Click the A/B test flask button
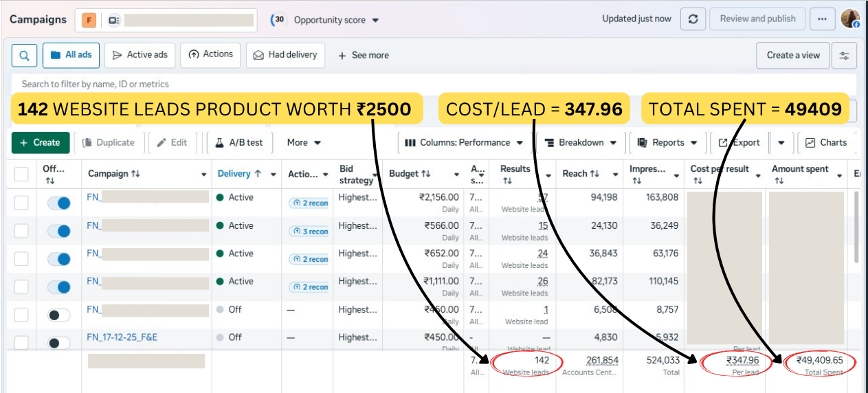868x393 pixels. coord(239,142)
